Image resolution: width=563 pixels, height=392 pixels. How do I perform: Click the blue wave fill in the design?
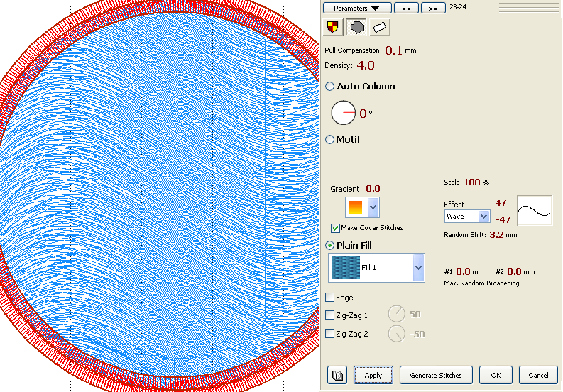tap(162, 194)
